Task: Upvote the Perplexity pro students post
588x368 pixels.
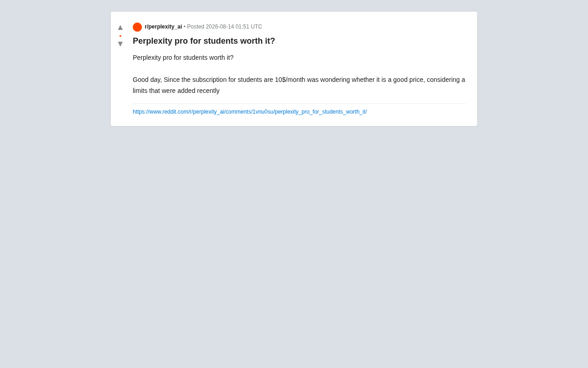Action: pos(120,27)
